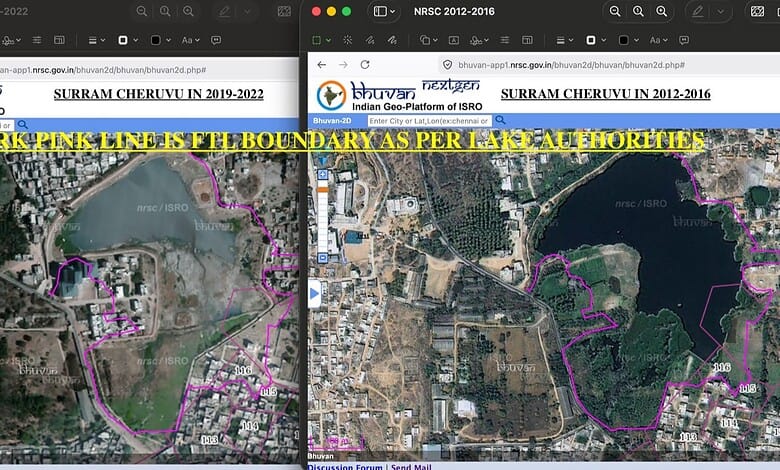Open Adjust Size tool in right window
The height and width of the screenshot is (470, 780).
point(527,40)
